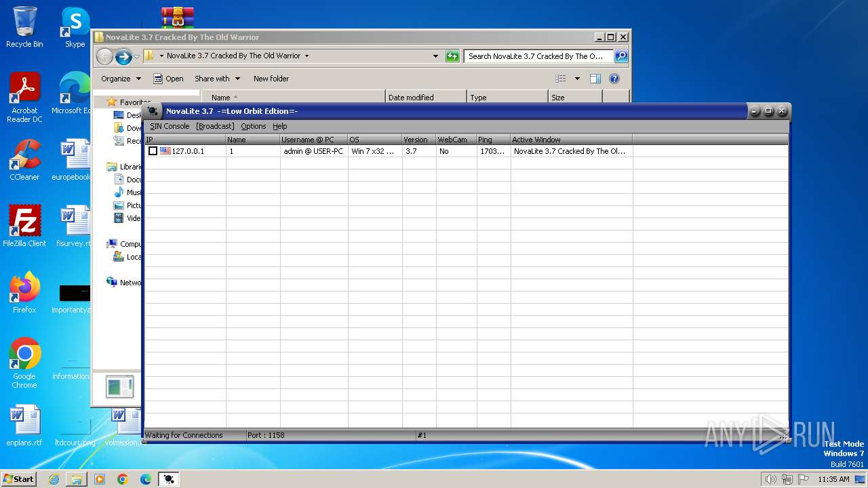Click the US flag icon in client row
The image size is (868, 488).
tap(165, 151)
